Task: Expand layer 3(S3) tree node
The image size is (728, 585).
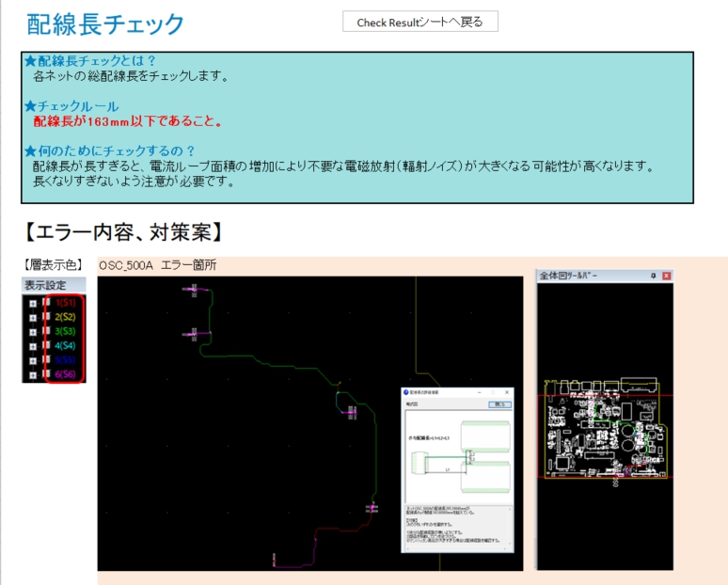Action: tap(33, 332)
